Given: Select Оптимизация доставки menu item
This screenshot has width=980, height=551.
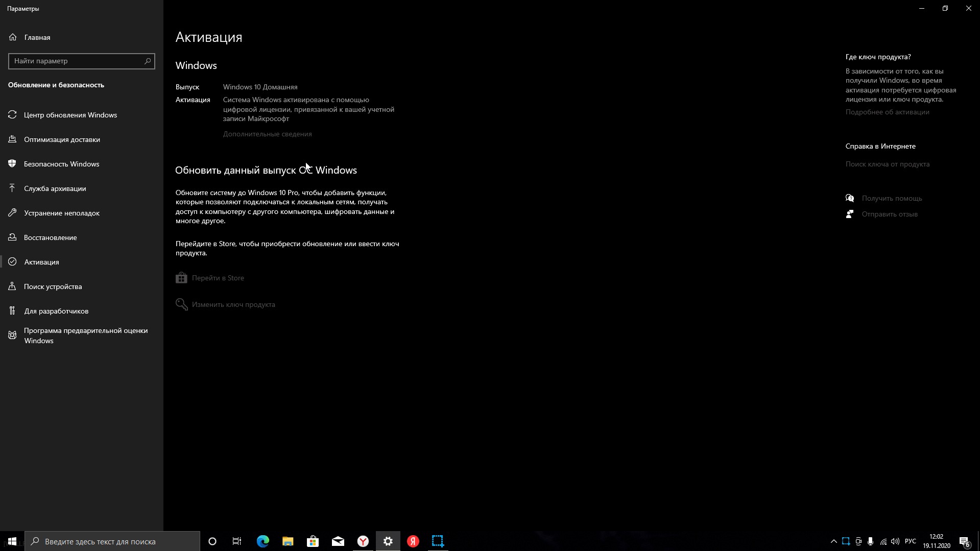Looking at the screenshot, I should click(x=62, y=139).
